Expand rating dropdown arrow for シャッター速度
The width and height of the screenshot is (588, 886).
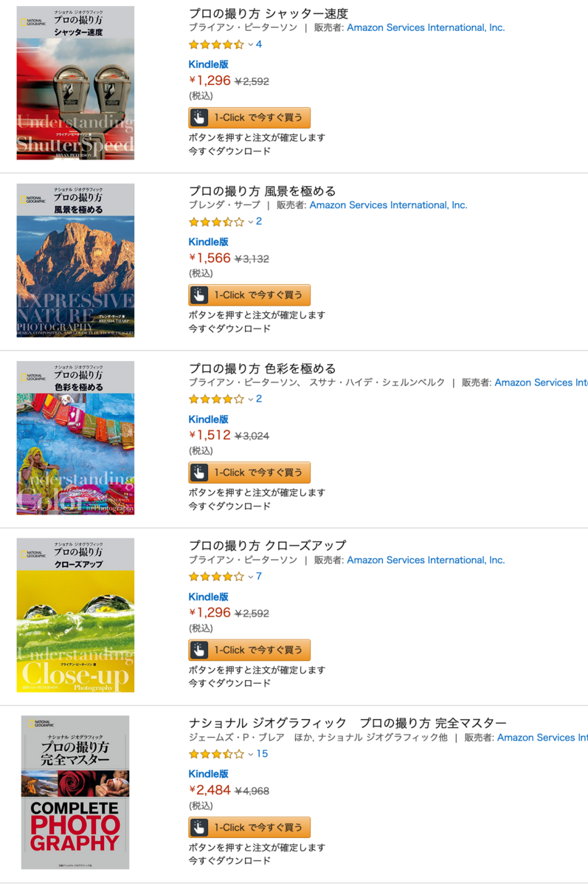coord(250,44)
